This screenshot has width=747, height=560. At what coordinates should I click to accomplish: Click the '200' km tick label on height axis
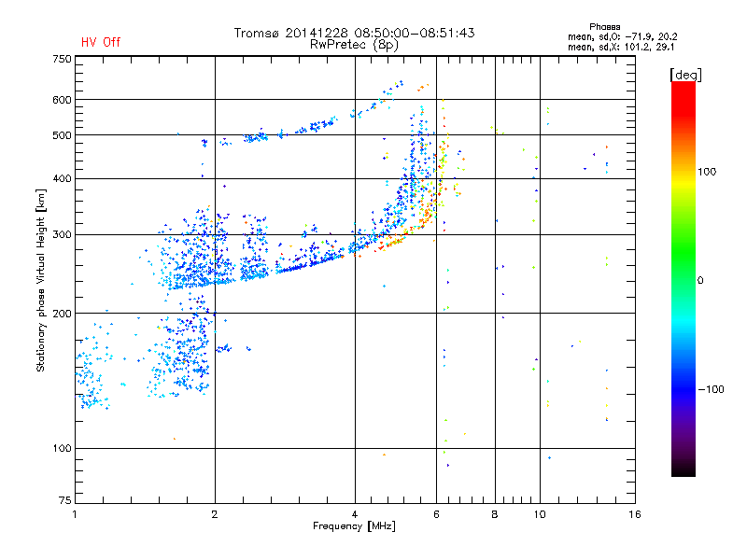tap(62, 314)
